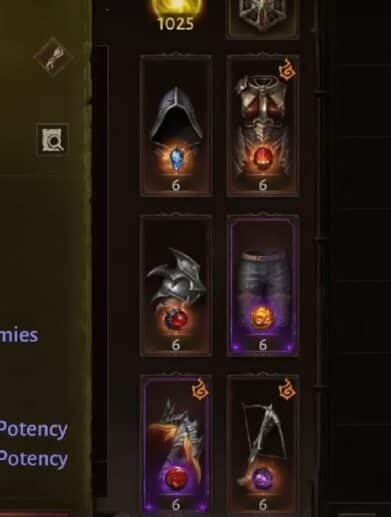
Task: Click the first Potency attribute text
Action: click(33, 430)
